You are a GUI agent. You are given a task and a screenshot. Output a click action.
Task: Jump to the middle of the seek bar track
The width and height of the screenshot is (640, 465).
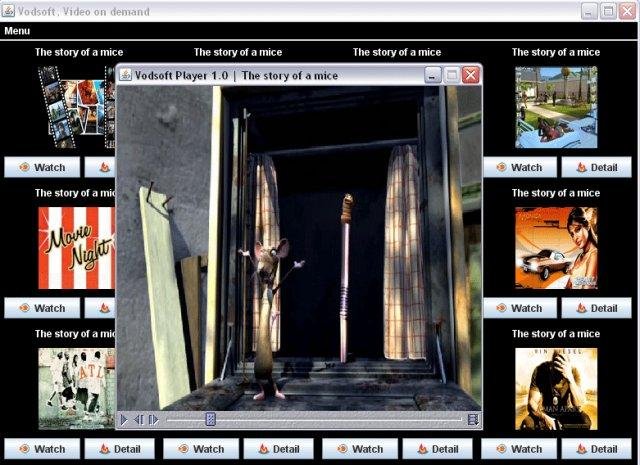point(314,419)
